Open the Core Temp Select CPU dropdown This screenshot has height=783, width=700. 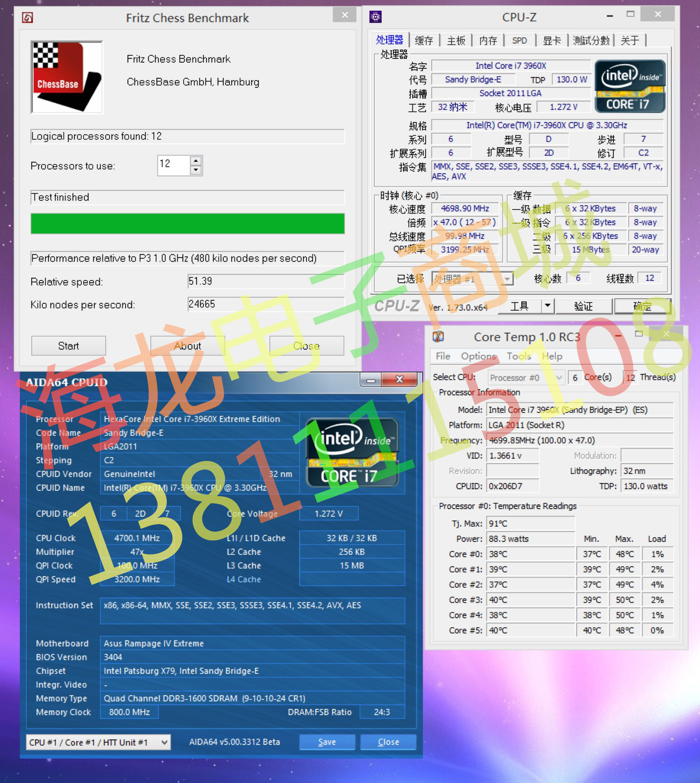click(559, 377)
